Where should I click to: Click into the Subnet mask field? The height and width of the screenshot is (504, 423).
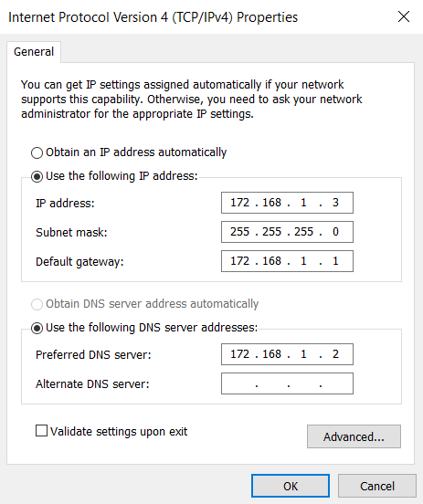tap(287, 232)
